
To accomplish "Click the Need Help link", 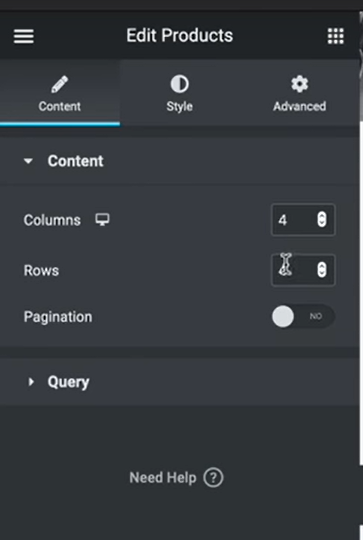I will pos(176,478).
